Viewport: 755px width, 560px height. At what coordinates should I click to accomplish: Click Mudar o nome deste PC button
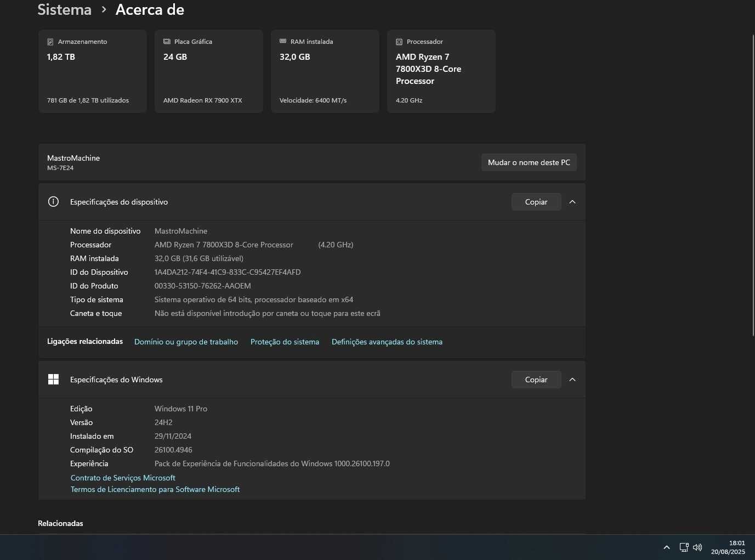[529, 162]
